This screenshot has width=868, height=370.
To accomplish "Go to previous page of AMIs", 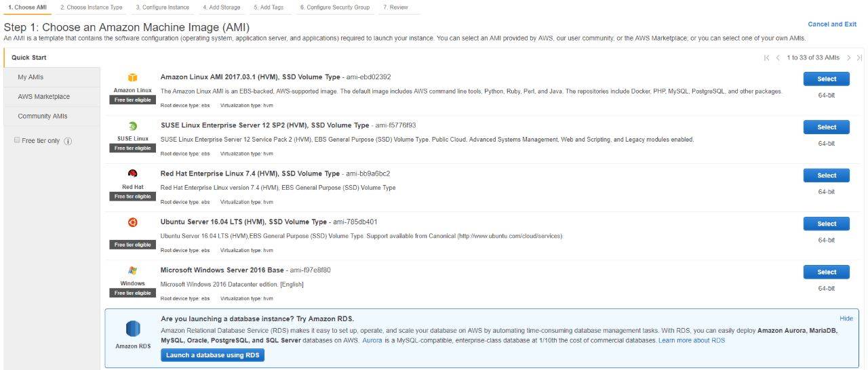I will (x=778, y=58).
